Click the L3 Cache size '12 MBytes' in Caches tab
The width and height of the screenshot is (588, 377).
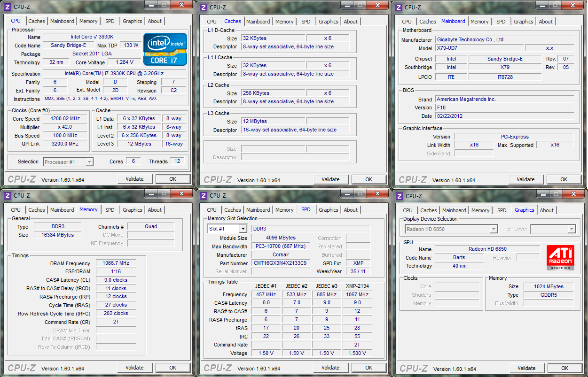click(274, 121)
